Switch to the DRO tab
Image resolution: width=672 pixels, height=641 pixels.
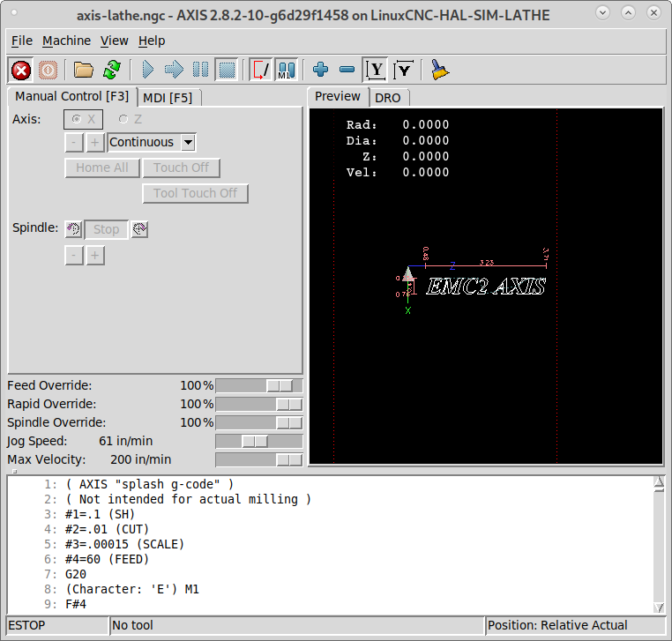click(x=388, y=97)
